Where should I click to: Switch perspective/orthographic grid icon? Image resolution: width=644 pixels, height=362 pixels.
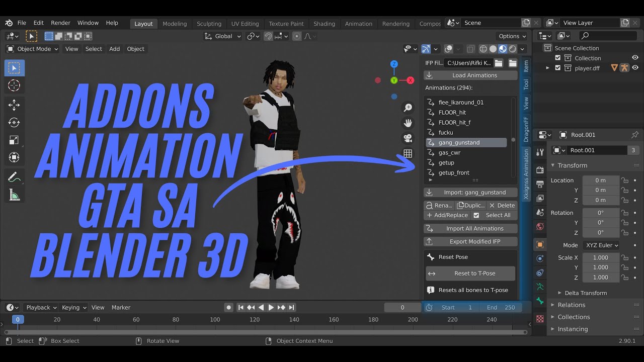tap(408, 153)
